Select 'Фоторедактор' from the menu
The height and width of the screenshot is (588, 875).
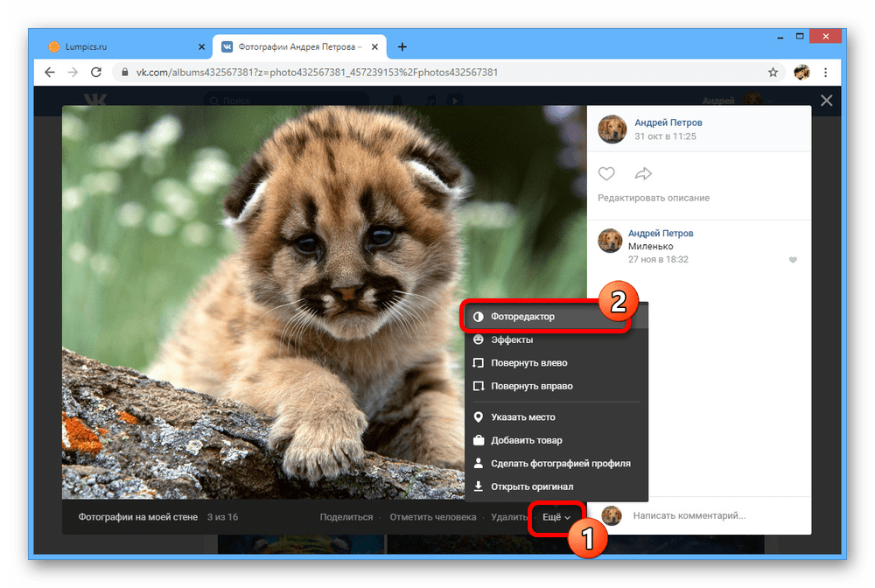pyautogui.click(x=522, y=316)
